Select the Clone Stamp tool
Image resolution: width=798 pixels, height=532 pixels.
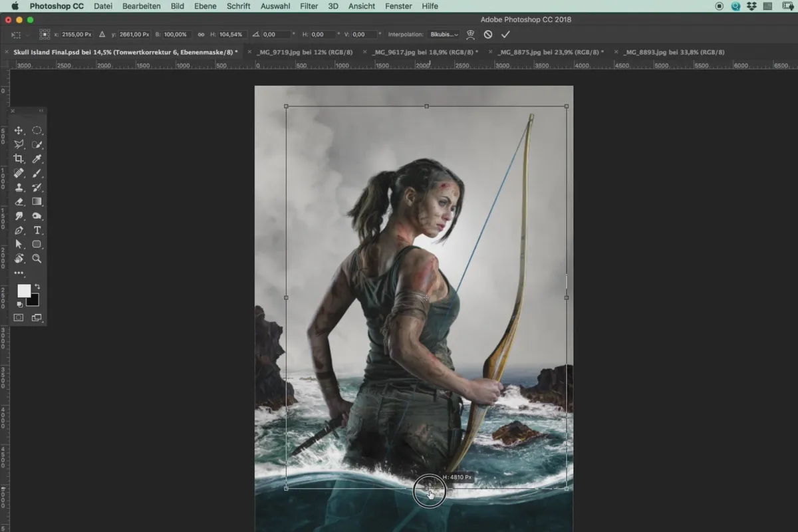point(19,188)
